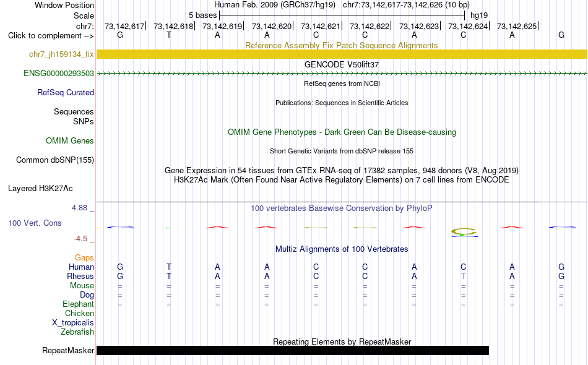Open the GENCODE V50lift37 track title
The height and width of the screenshot is (365, 588).
[x=342, y=64]
